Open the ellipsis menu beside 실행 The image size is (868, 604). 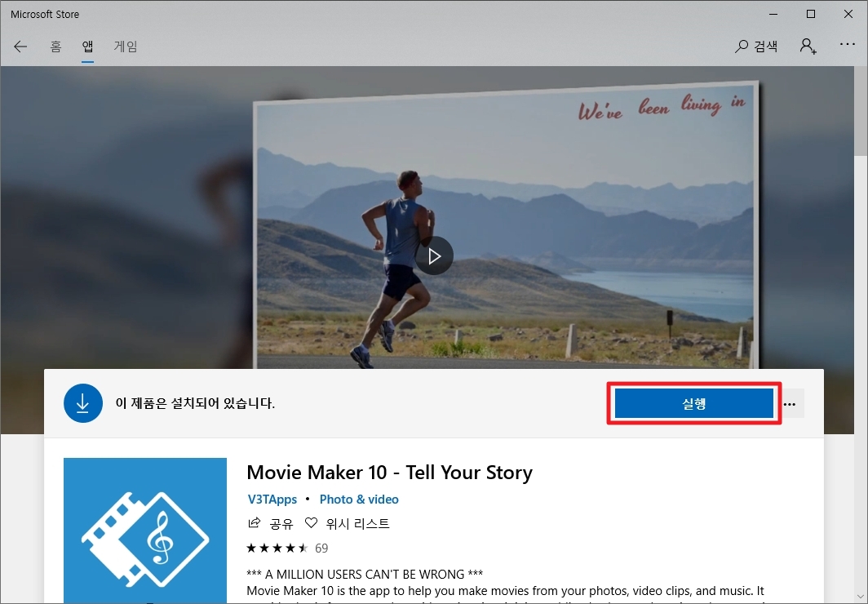[790, 404]
